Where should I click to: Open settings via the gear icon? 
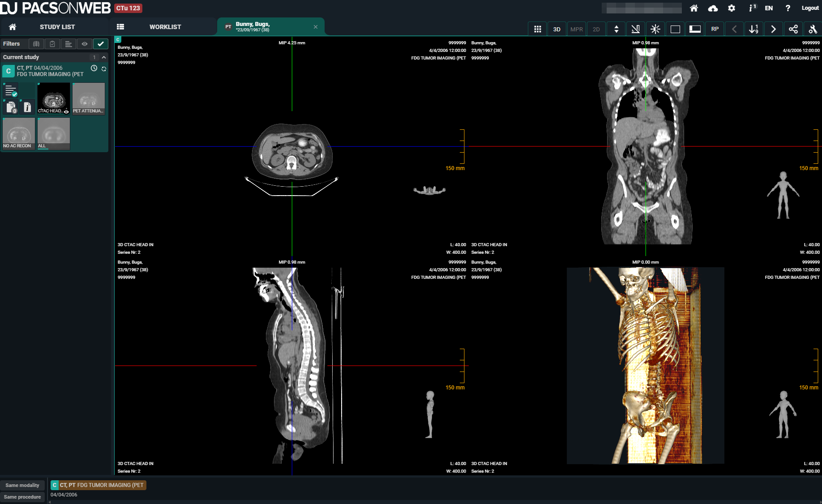(x=732, y=8)
